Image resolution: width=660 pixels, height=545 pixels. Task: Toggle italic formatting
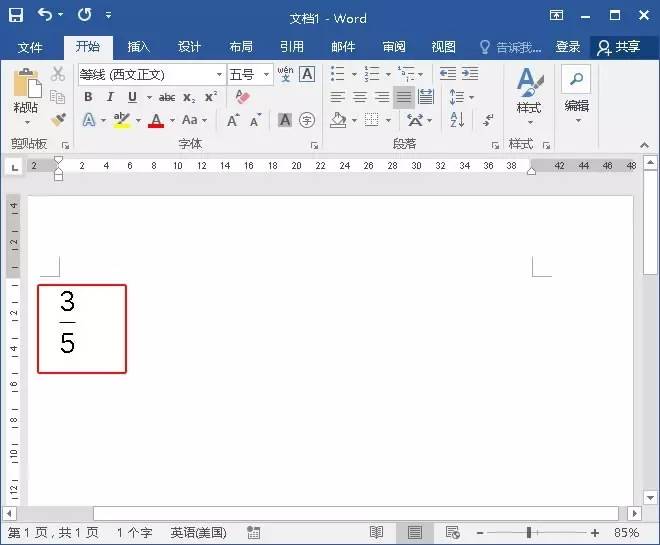(110, 97)
